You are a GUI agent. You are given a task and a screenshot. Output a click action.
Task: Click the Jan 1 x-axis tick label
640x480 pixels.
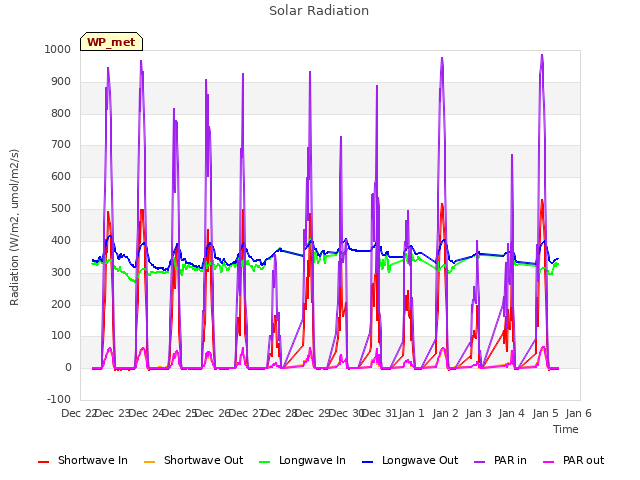pos(411,413)
